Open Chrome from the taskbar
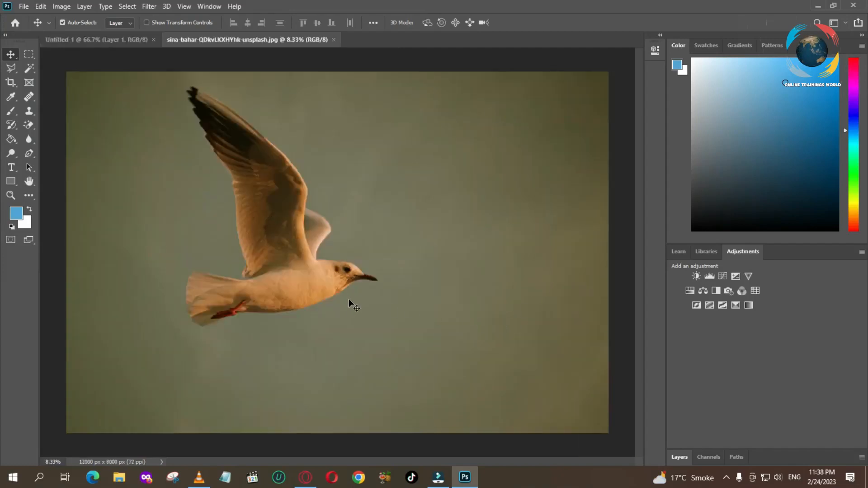 click(x=359, y=477)
